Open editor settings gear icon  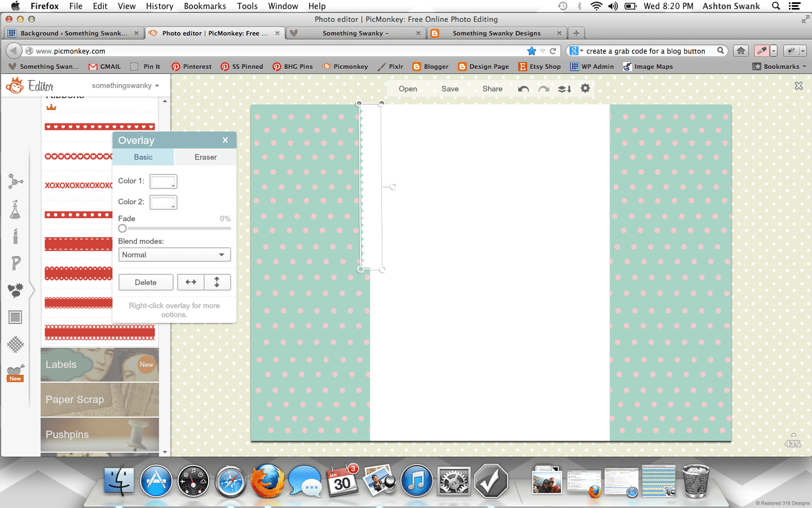click(x=585, y=89)
